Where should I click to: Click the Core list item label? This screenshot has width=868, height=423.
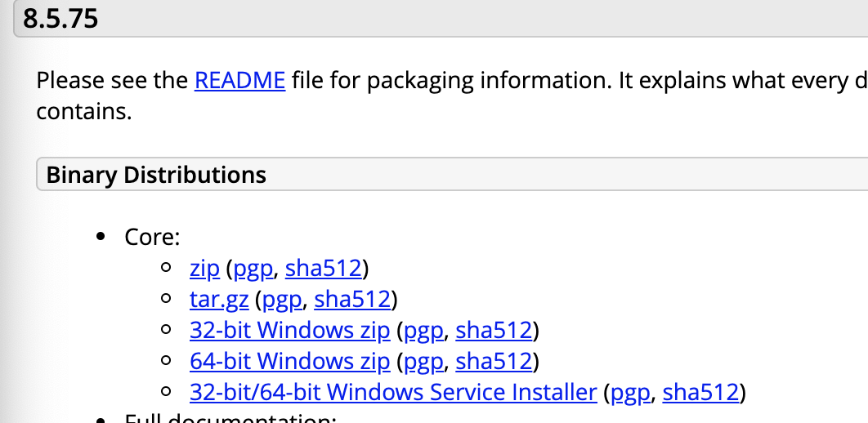(x=152, y=237)
